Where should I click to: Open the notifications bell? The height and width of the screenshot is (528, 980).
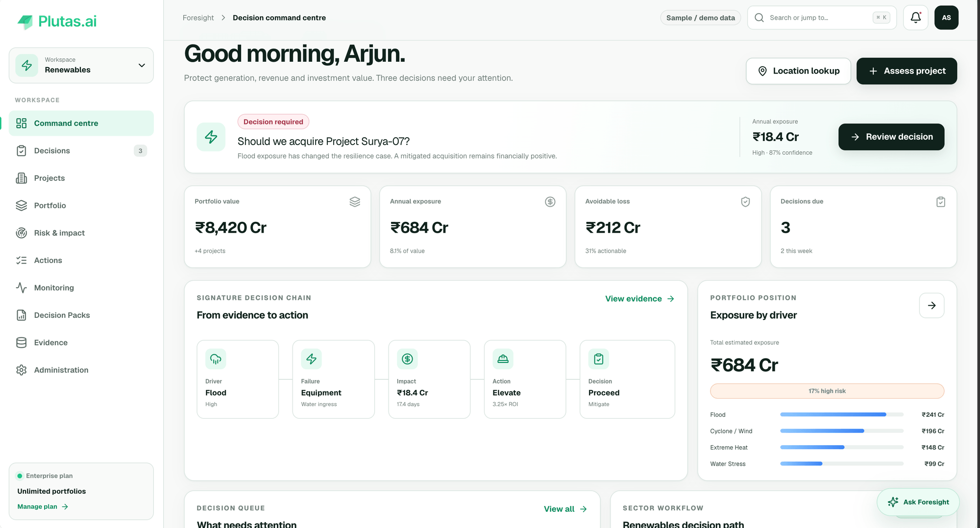(x=915, y=18)
